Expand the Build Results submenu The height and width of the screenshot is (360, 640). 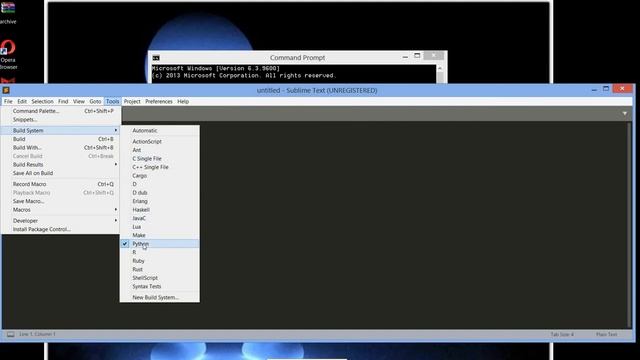61,164
